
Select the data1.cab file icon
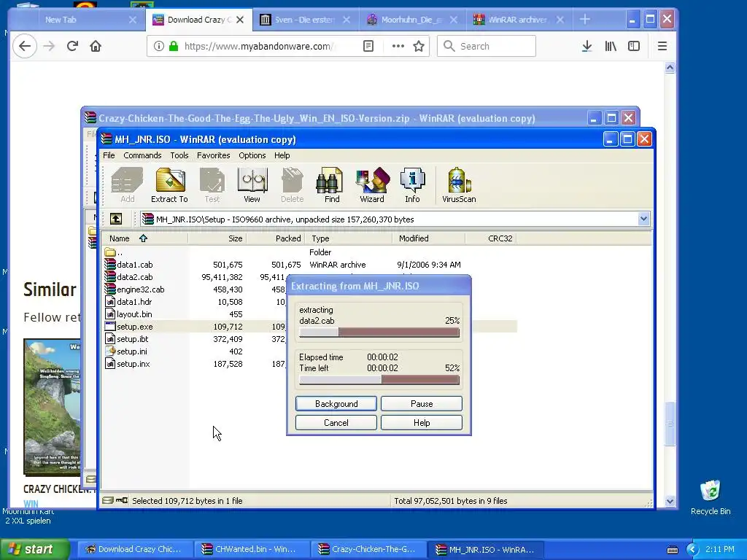pyautogui.click(x=110, y=264)
